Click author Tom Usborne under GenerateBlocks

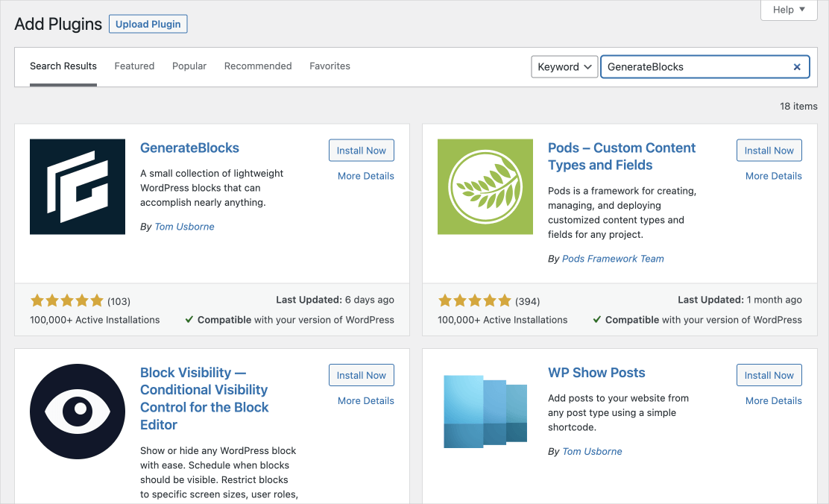[184, 227]
